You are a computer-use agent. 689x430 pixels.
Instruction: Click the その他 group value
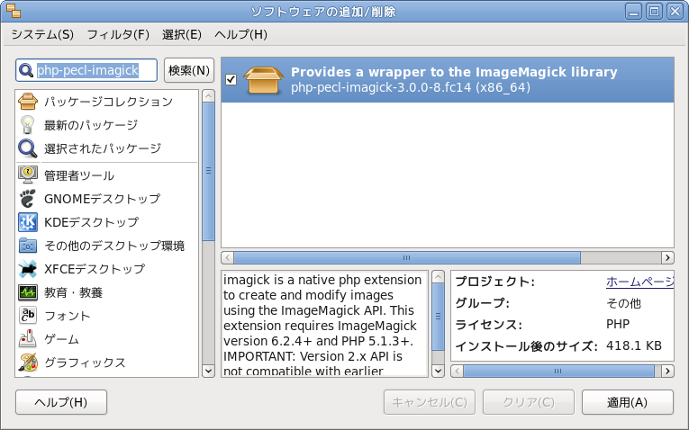click(624, 303)
